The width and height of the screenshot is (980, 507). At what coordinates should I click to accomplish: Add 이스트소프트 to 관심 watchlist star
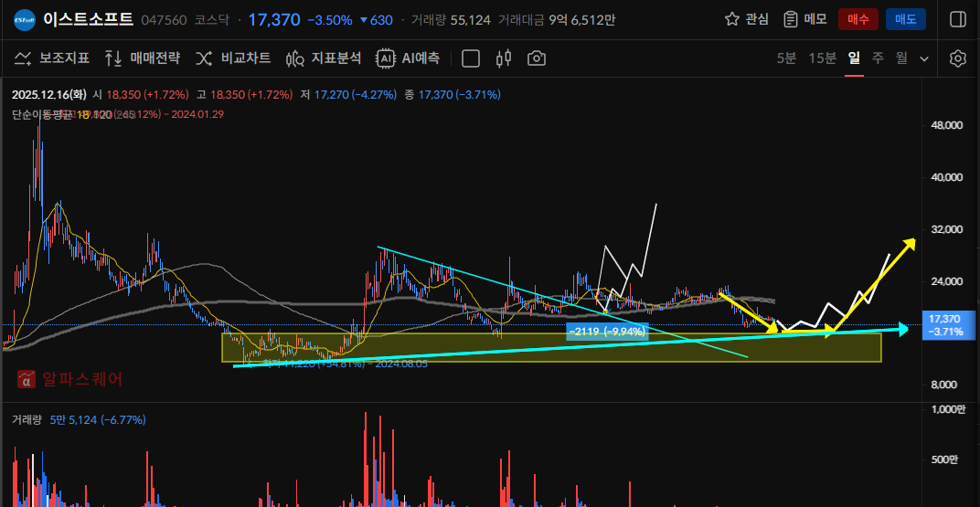pyautogui.click(x=746, y=19)
